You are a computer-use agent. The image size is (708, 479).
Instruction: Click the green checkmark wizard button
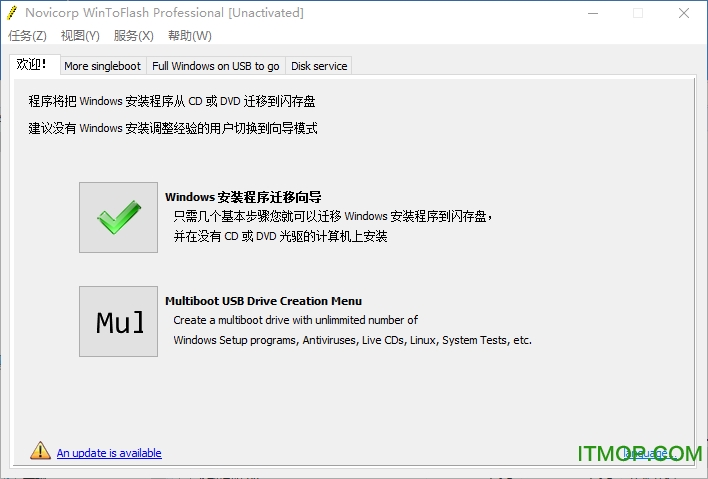[x=118, y=217]
